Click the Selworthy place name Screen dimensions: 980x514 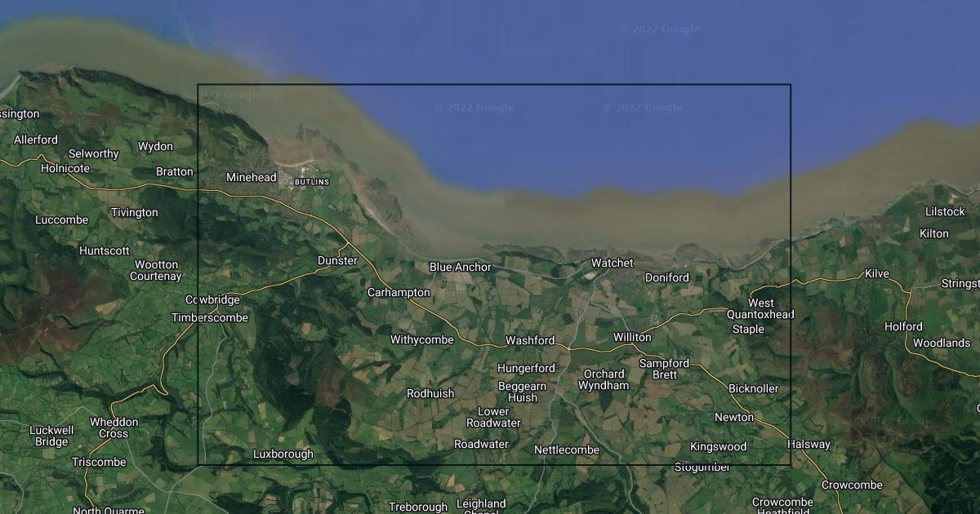(93, 153)
